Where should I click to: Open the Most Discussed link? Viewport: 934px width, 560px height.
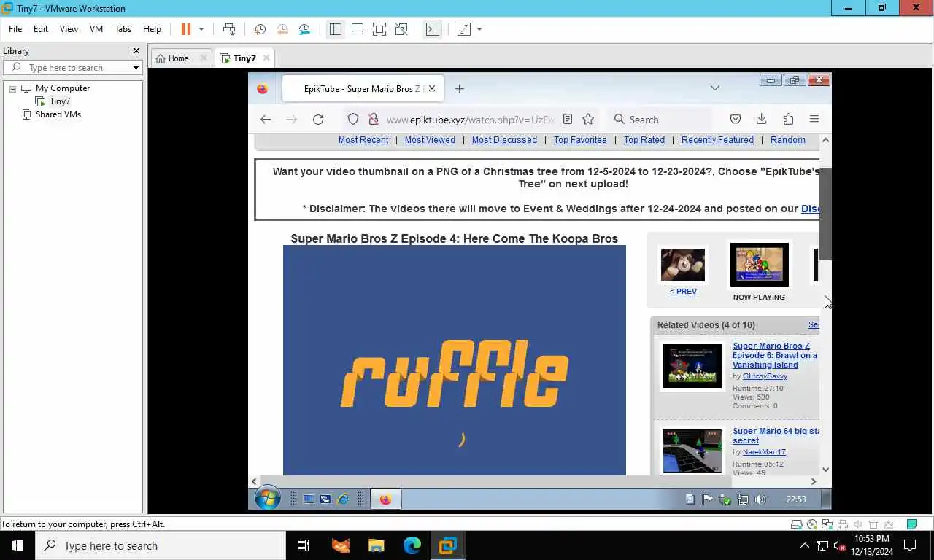(x=504, y=140)
